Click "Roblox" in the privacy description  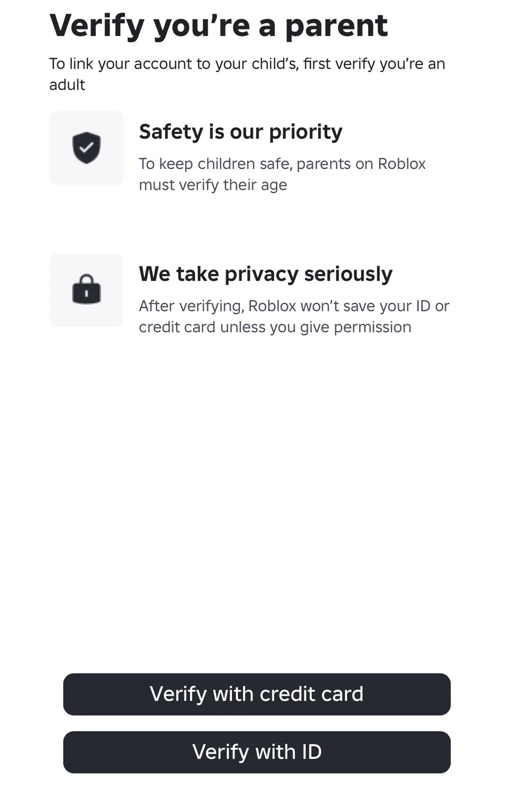(x=272, y=306)
